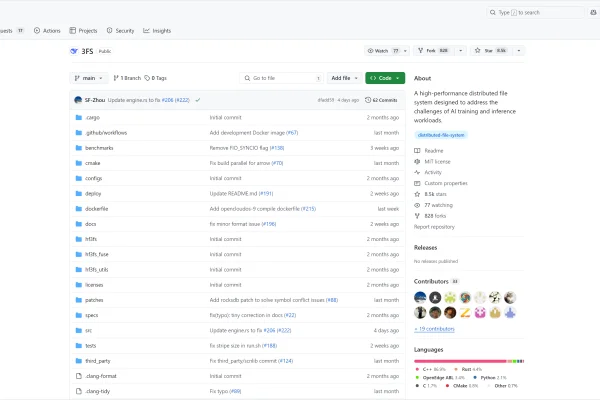The height and width of the screenshot is (400, 600).
Task: Open the Custom properties link
Action: click(441, 183)
